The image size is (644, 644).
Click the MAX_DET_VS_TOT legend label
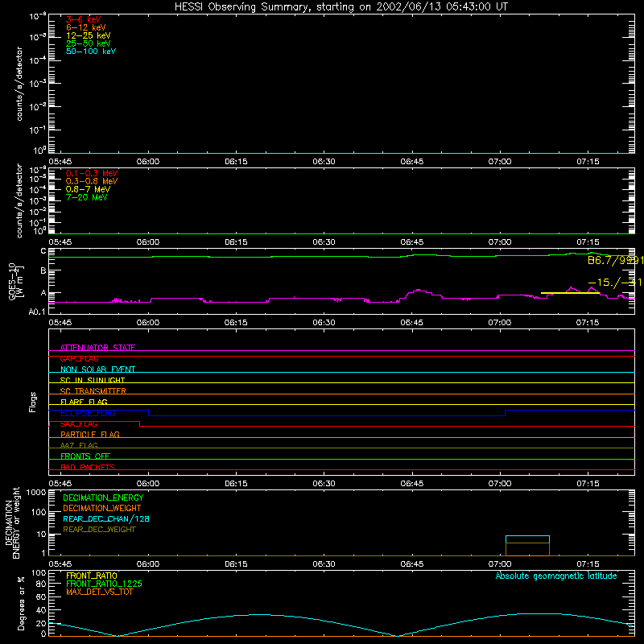(x=99, y=592)
